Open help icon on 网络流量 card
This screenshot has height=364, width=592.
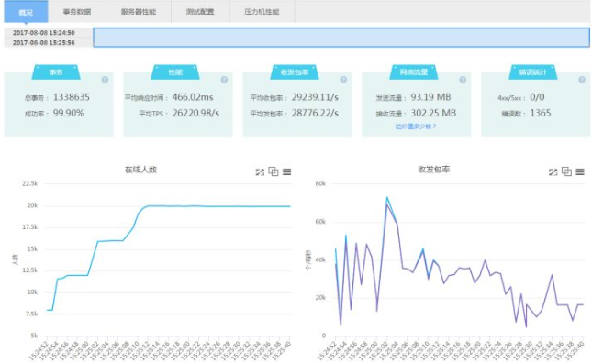[x=463, y=80]
